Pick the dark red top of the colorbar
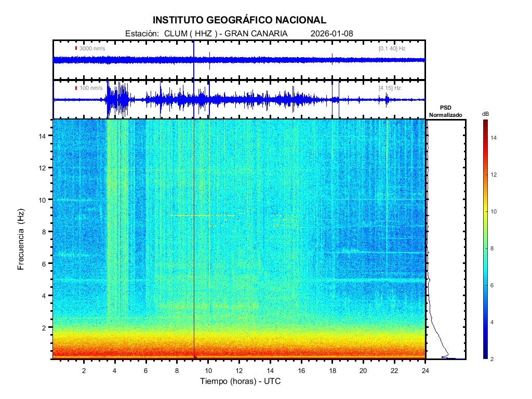 (x=485, y=123)
